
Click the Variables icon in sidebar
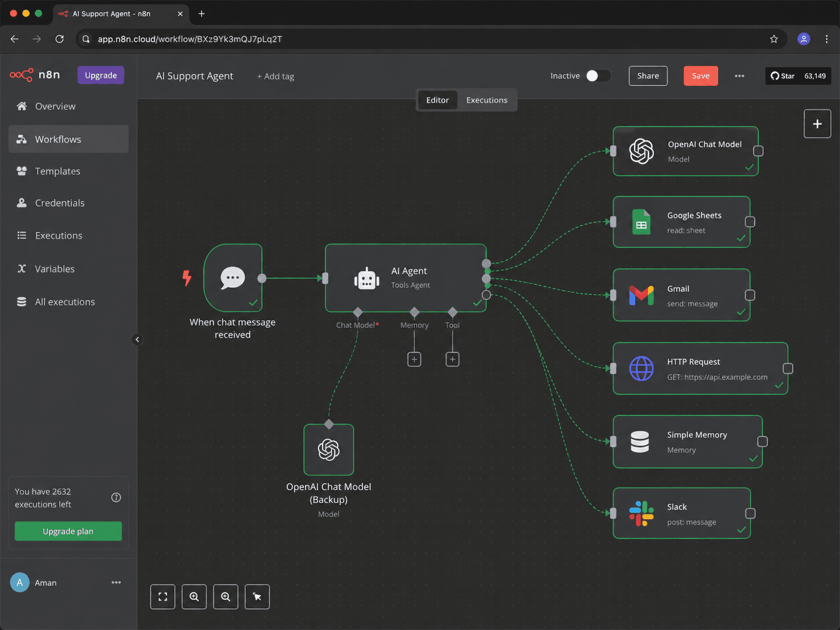point(22,269)
